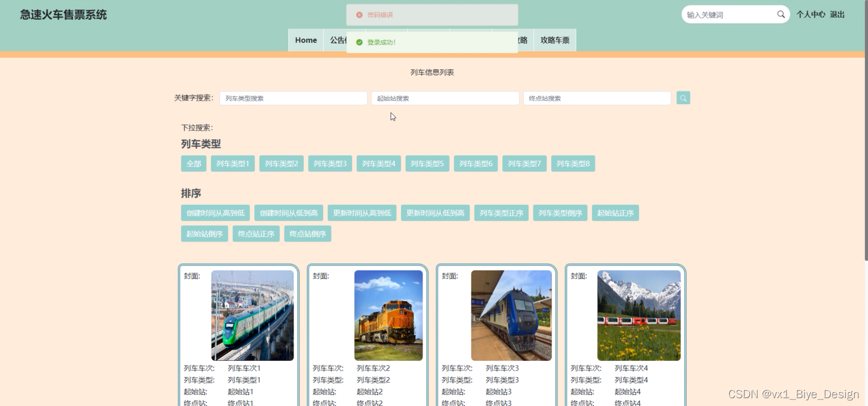Filter by 列车类型2
868x406 pixels.
(x=281, y=164)
